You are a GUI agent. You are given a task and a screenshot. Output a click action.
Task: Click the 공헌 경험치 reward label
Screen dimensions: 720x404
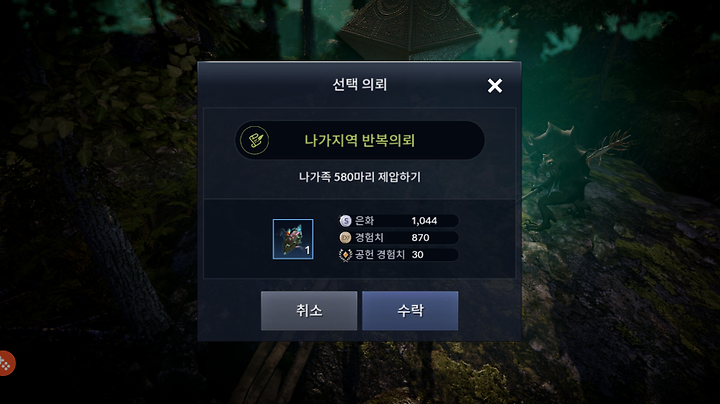coord(380,254)
